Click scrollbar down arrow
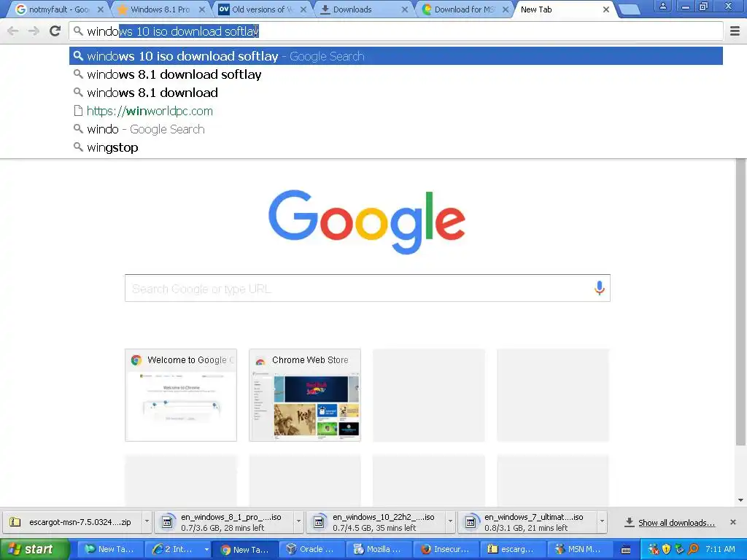Image resolution: width=747 pixels, height=560 pixels. [x=741, y=500]
